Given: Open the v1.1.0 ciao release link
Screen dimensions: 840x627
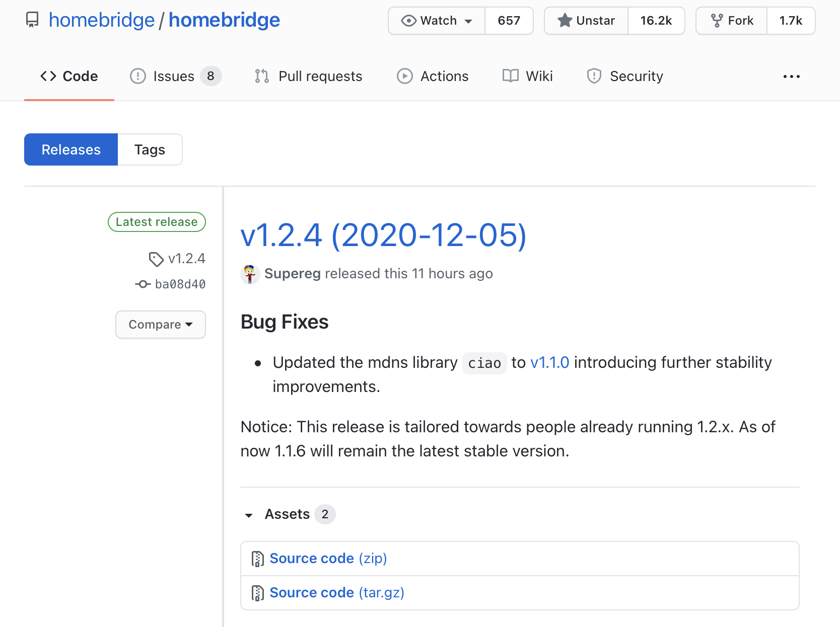Looking at the screenshot, I should pos(549,362).
